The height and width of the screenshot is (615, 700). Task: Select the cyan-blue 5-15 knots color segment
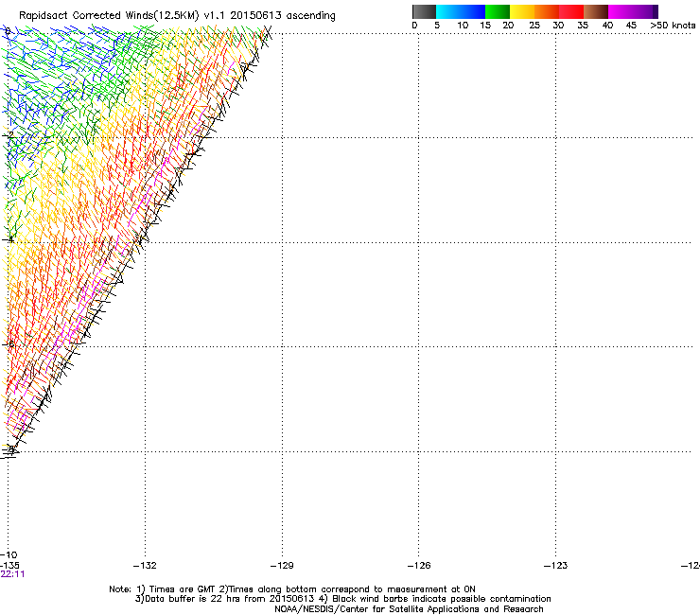(461, 11)
